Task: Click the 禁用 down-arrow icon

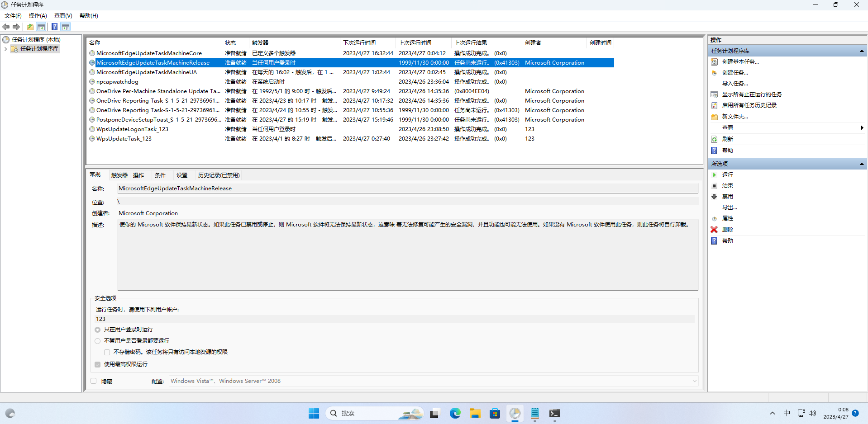Action: 715,197
